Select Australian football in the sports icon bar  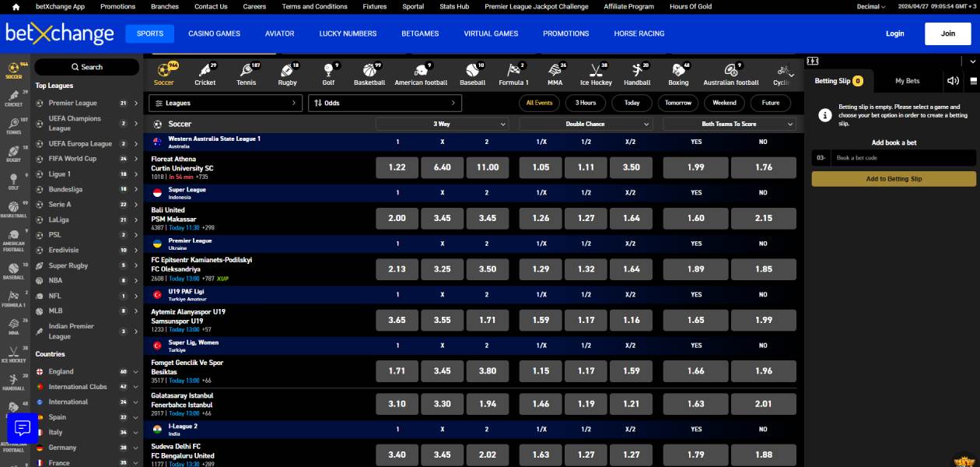pyautogui.click(x=730, y=75)
